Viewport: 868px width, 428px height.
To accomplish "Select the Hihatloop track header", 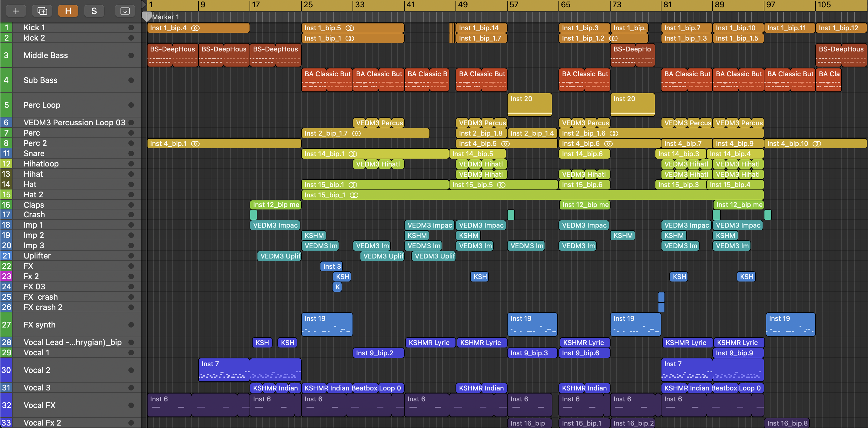I will 71,164.
